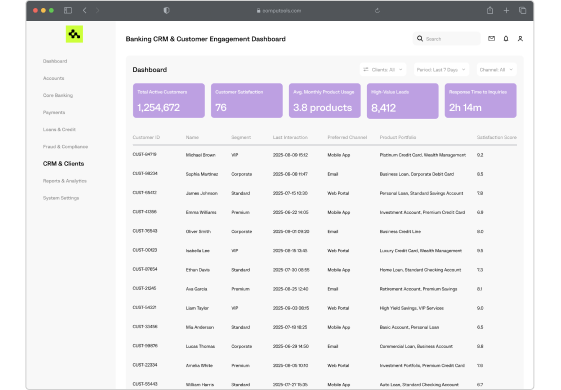Open Payments in the sidebar
Viewport: 561px width, 390px height.
[54, 112]
